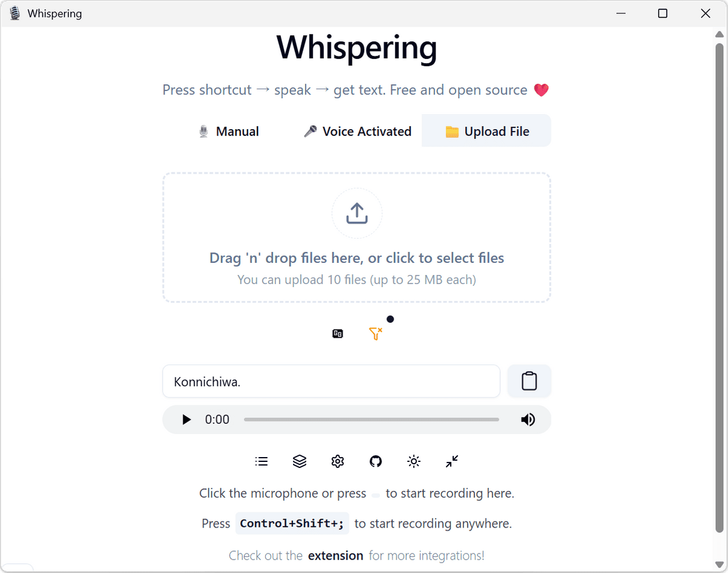This screenshot has height=573, width=728.
Task: Open transformations via the layers icon
Action: (x=300, y=461)
